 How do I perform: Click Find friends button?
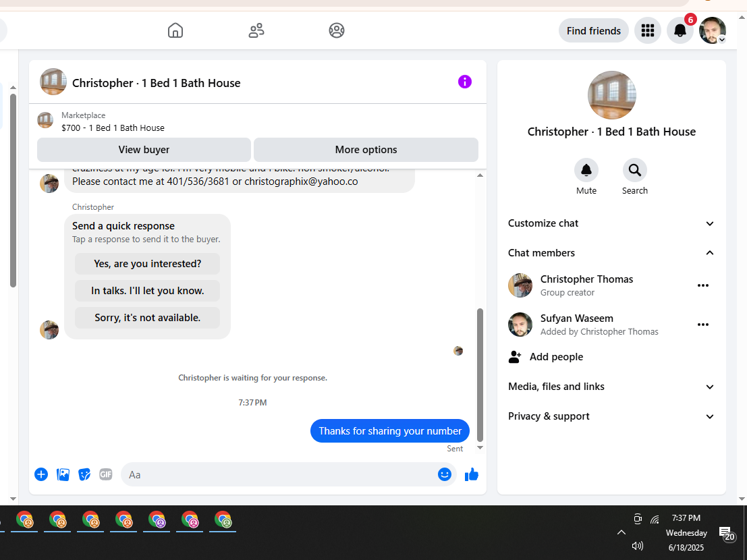click(594, 30)
